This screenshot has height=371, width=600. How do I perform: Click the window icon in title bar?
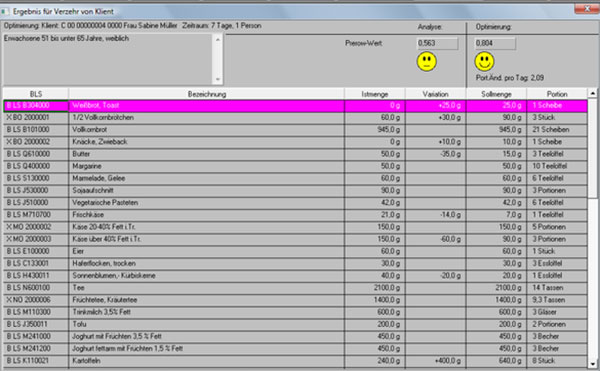coord(4,11)
